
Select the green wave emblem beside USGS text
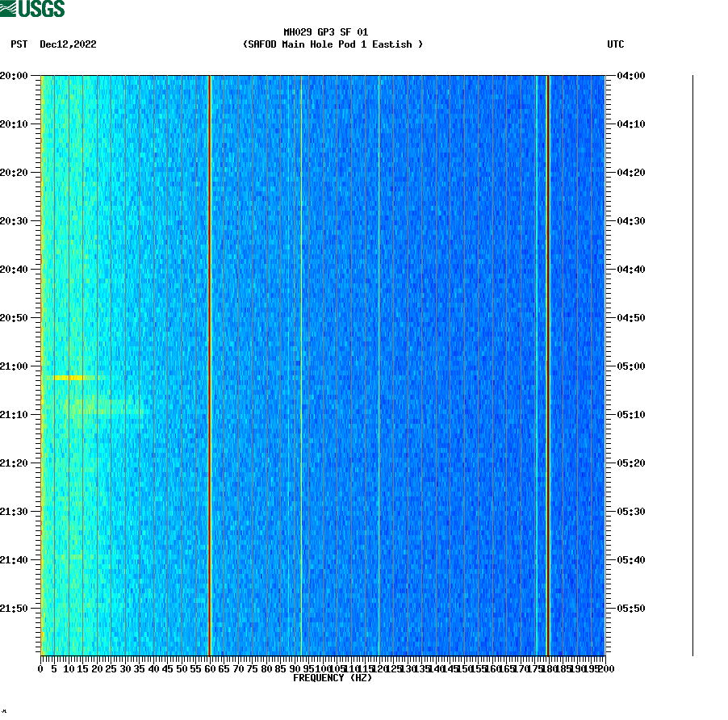10,9
